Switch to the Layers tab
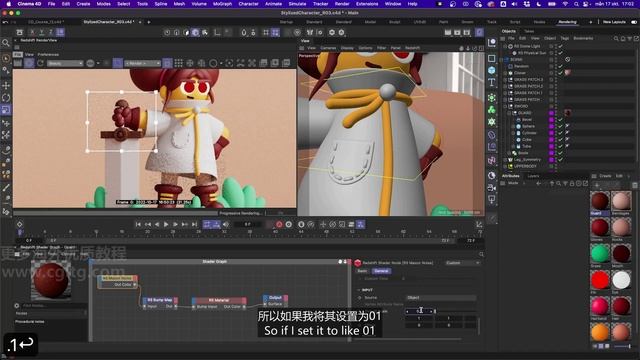Image resolution: width=640 pixels, height=360 pixels. pos(533,176)
